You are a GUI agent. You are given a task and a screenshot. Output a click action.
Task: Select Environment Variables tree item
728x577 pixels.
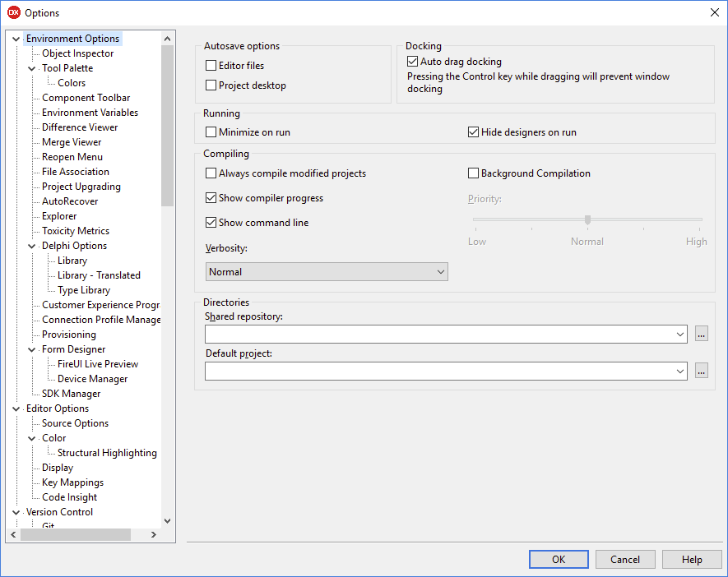(x=90, y=113)
